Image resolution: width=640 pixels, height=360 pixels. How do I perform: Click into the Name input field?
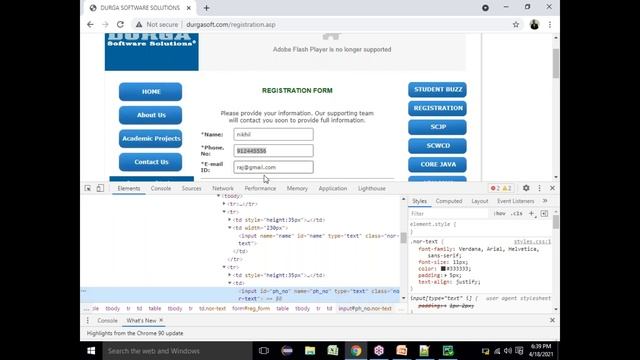point(273,134)
